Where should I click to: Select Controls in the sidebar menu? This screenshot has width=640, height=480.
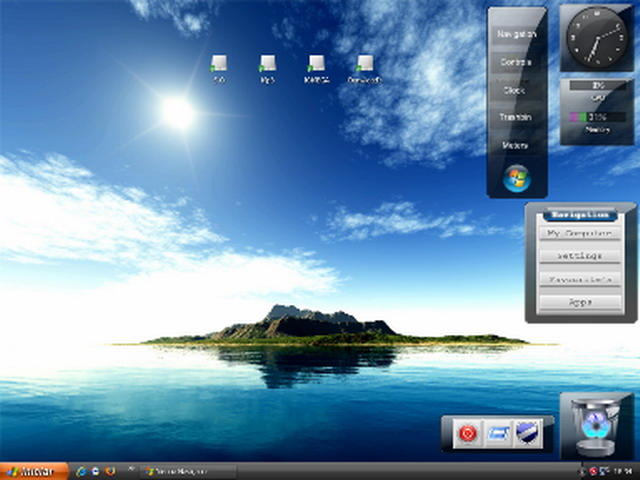coord(516,62)
